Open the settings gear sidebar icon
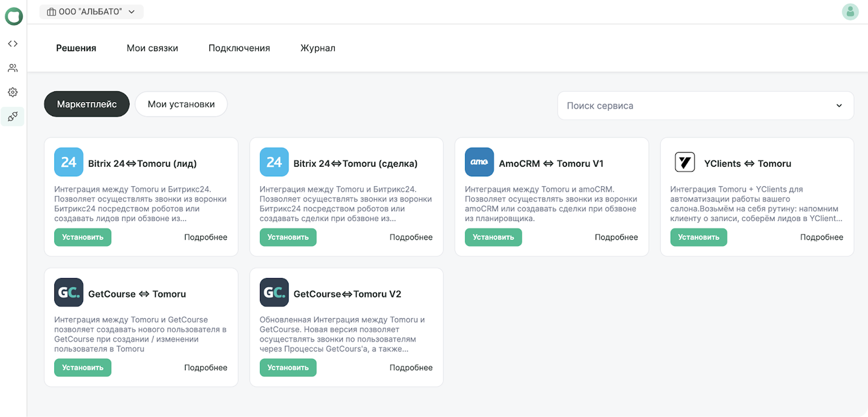 click(13, 92)
